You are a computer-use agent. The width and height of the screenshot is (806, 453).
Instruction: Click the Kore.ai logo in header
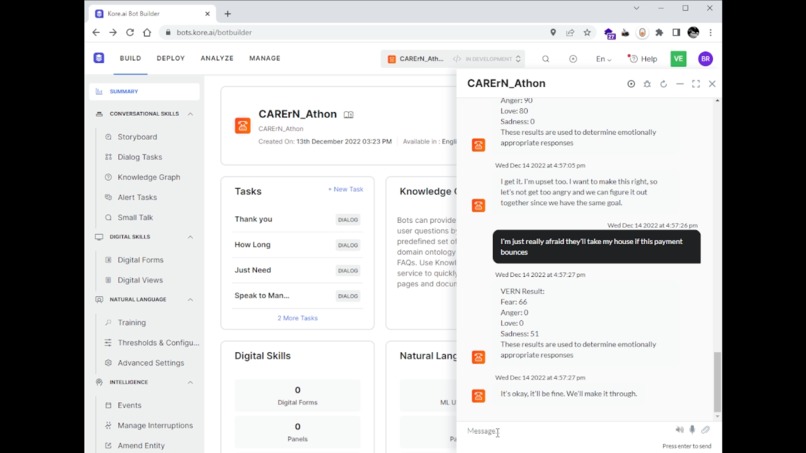pyautogui.click(x=99, y=58)
